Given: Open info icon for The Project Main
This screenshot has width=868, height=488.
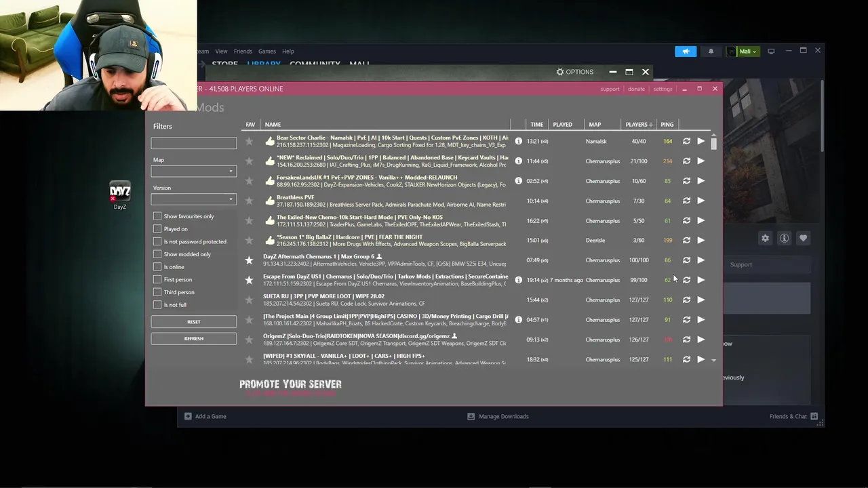Looking at the screenshot, I should [519, 320].
